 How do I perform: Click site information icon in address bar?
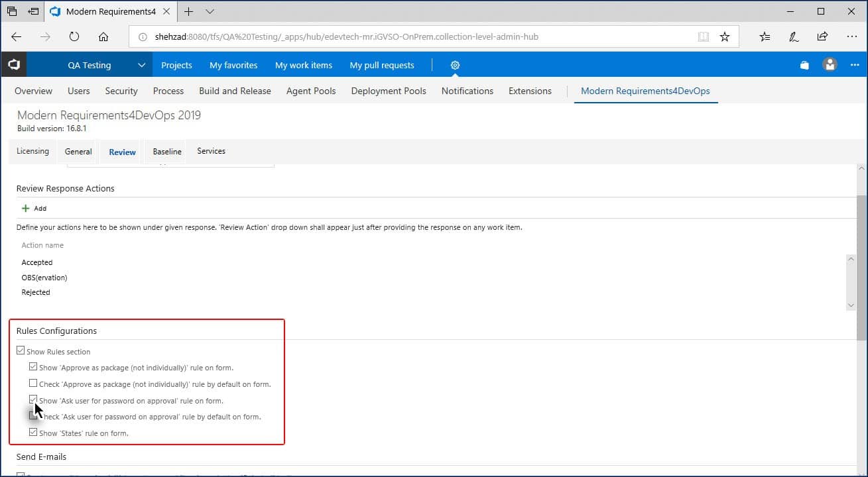tap(143, 37)
